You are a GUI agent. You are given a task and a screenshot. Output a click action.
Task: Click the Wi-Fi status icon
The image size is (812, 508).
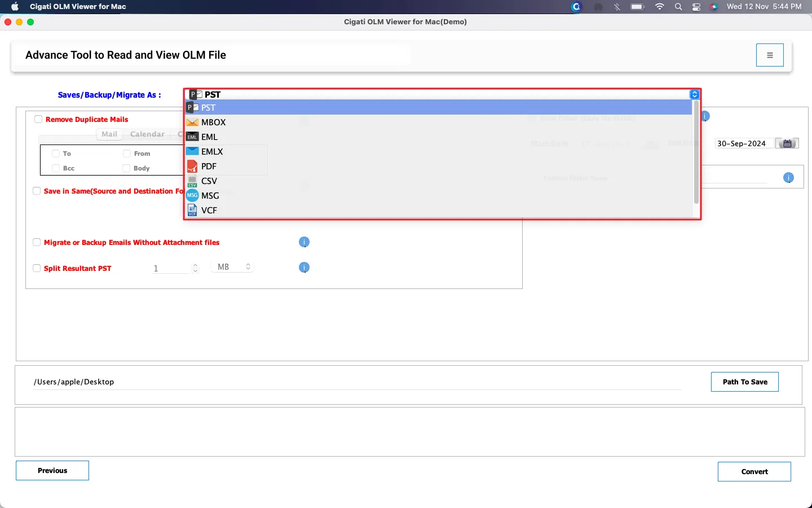tap(660, 7)
